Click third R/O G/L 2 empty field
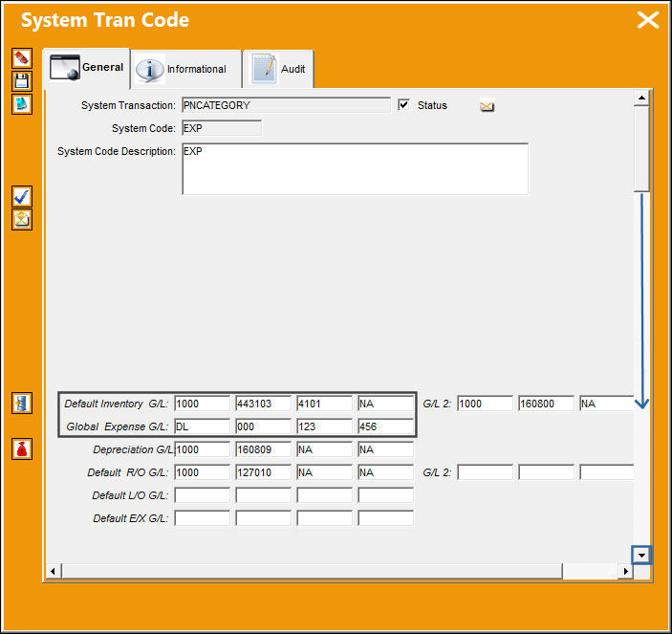The image size is (672, 634). click(606, 472)
